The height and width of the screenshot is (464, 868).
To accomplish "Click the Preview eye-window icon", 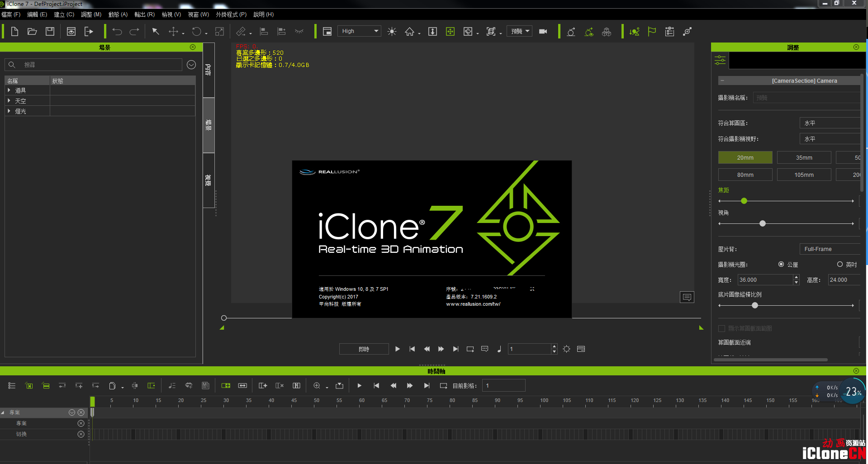I will click(71, 32).
